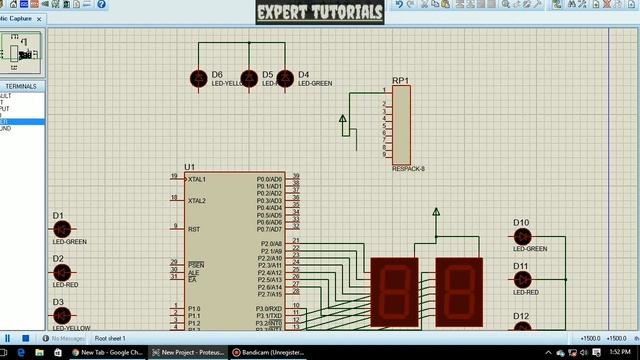Select green LED D10 component
Screen dimensions: 640x360
[x=522, y=236]
